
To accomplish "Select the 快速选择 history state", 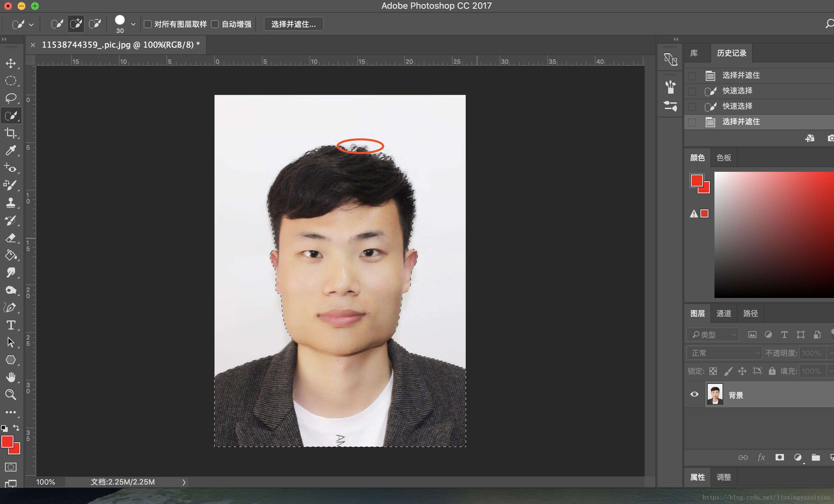I will tap(737, 91).
